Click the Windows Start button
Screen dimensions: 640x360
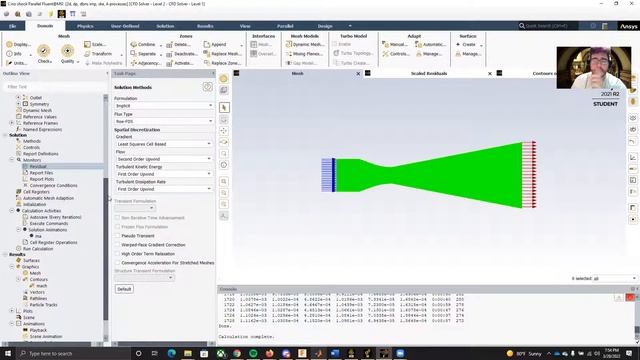pos(8,353)
